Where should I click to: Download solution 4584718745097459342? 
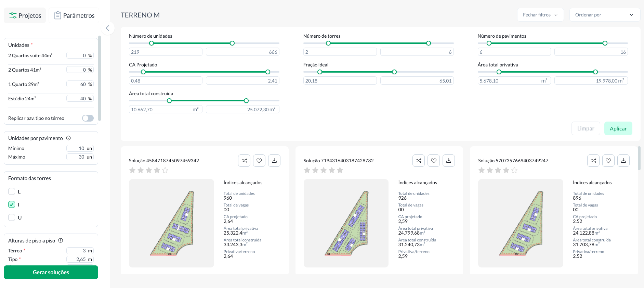[274, 161]
